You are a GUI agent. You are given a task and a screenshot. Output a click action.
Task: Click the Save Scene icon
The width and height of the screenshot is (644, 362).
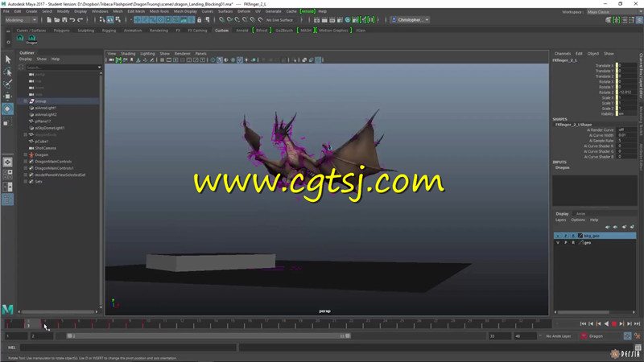64,19
